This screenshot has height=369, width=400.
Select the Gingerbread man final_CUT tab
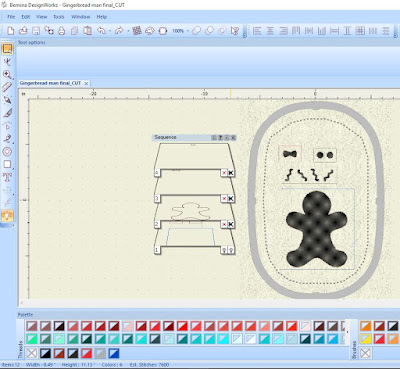click(x=50, y=83)
